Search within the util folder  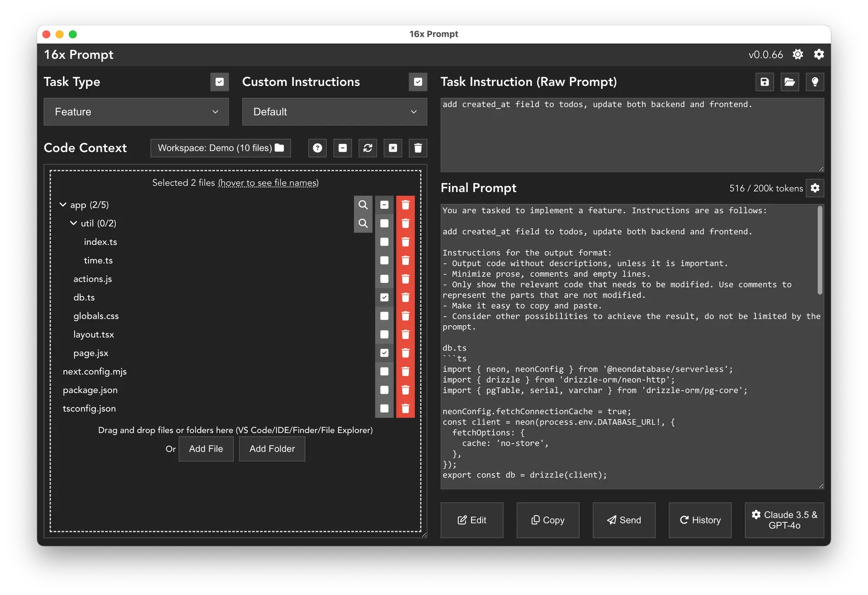(363, 223)
